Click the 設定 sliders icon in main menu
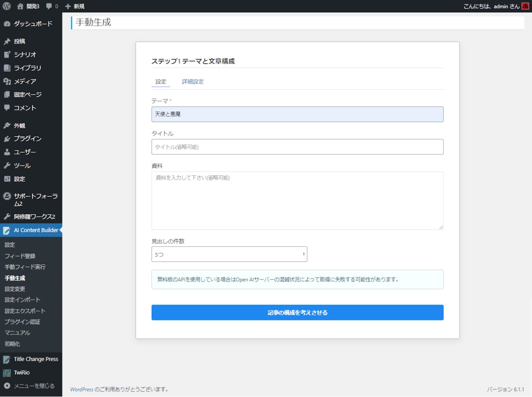This screenshot has height=397, width=532. click(7, 179)
